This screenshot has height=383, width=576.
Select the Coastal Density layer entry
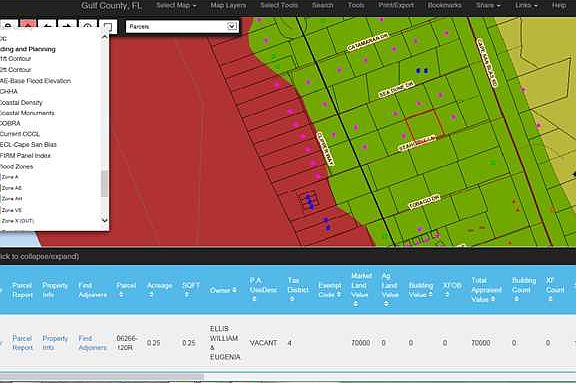(x=21, y=102)
